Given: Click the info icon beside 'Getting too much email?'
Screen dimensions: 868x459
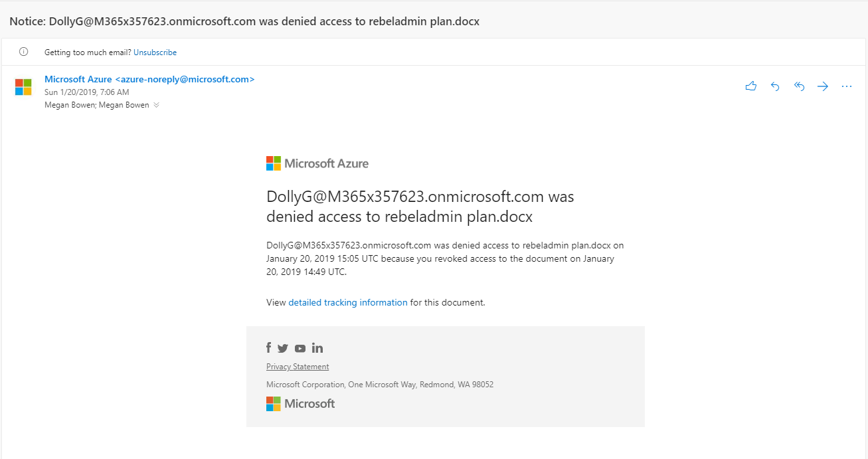Looking at the screenshot, I should (x=24, y=52).
